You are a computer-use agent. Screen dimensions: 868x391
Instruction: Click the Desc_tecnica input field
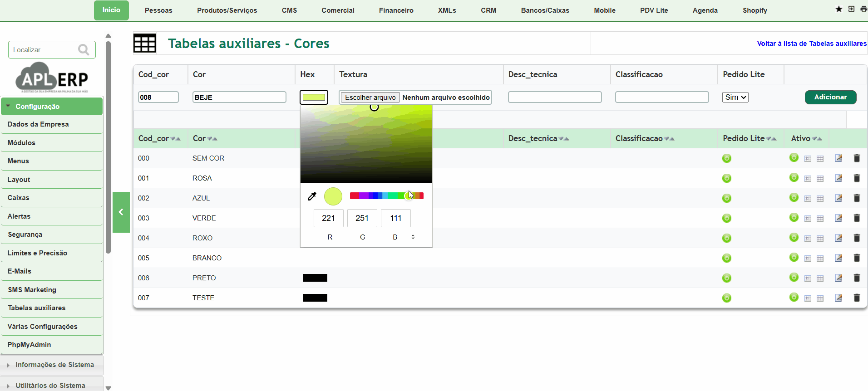point(555,97)
